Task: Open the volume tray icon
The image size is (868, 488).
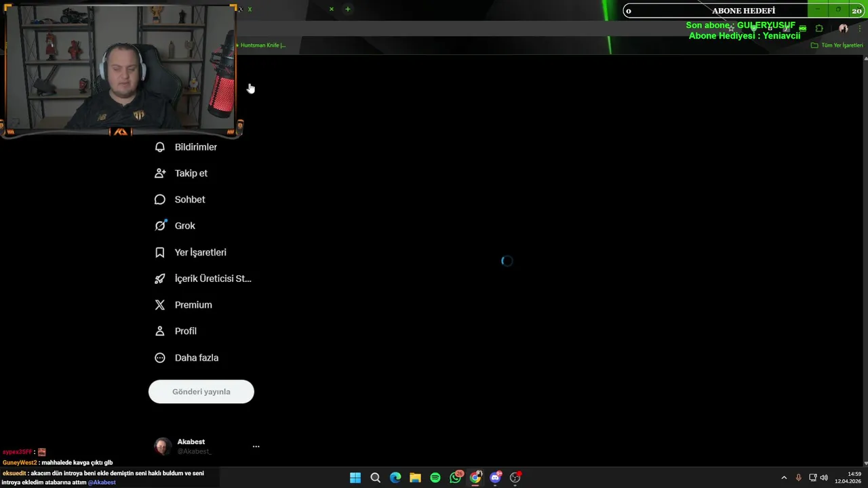Action: click(824, 478)
